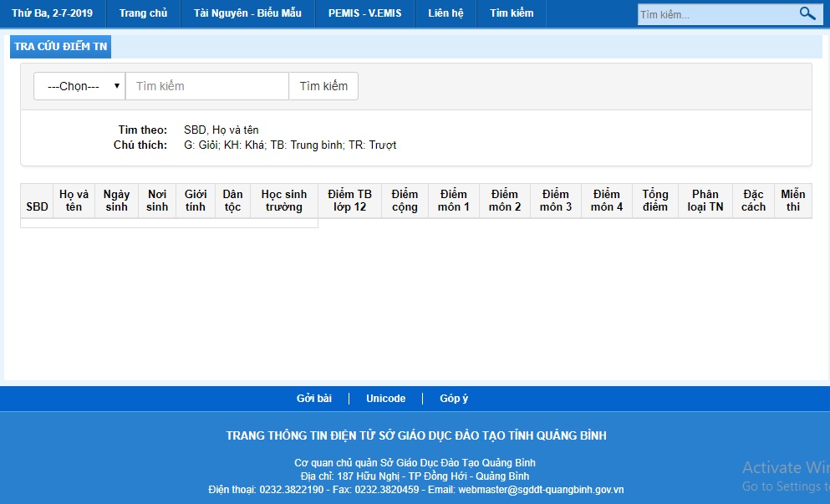Click the Tổng điểm column header
Image resolution: width=830 pixels, height=504 pixels.
click(655, 201)
